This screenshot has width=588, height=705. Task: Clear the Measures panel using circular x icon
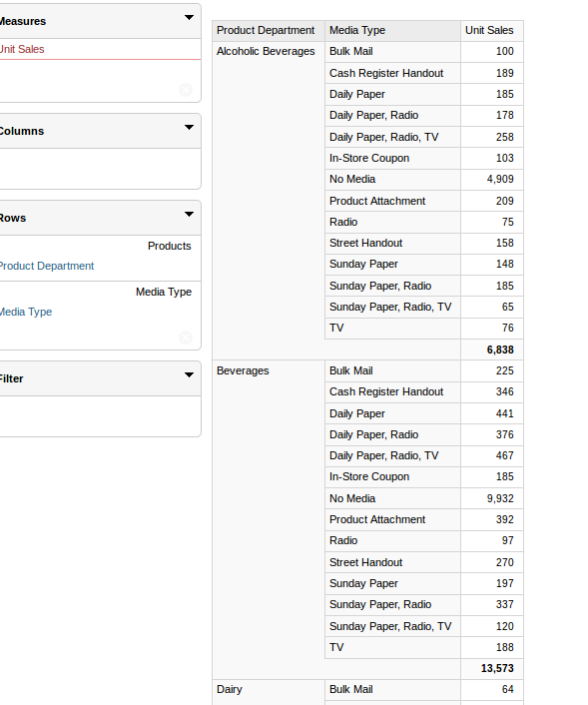[x=186, y=90]
